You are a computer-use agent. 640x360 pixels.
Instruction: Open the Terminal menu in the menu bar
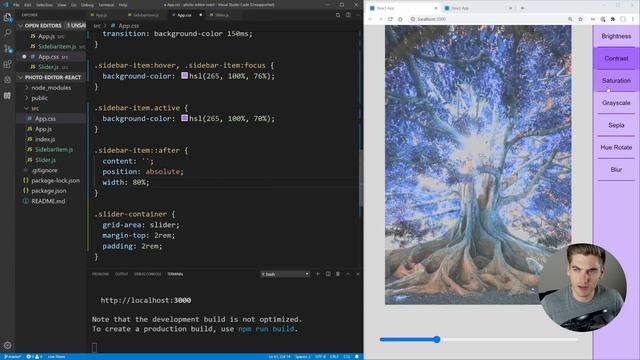106,5
